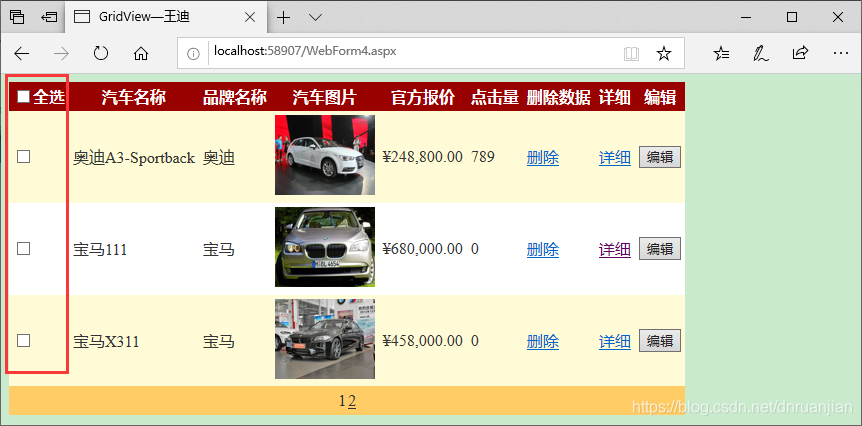Click 编辑 button for 宝马X311

coord(660,340)
